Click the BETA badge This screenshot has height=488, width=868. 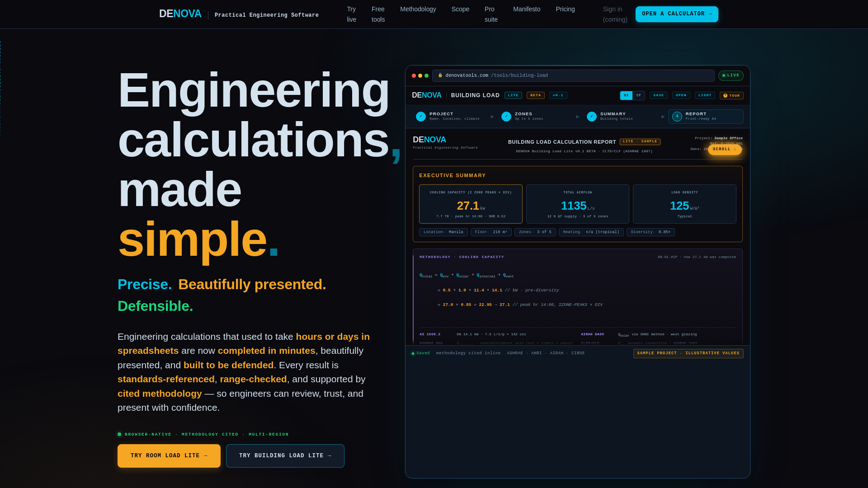[535, 95]
